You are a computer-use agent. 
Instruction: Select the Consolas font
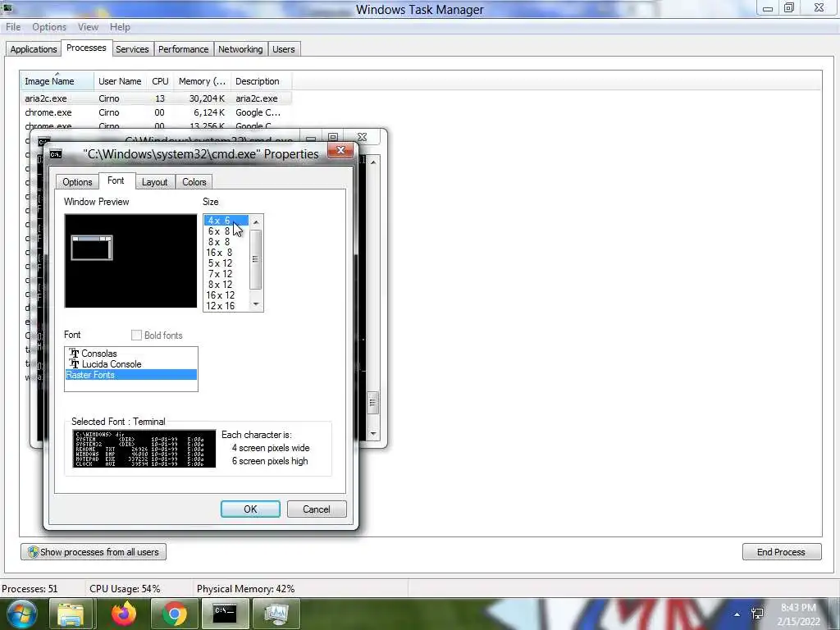point(130,354)
